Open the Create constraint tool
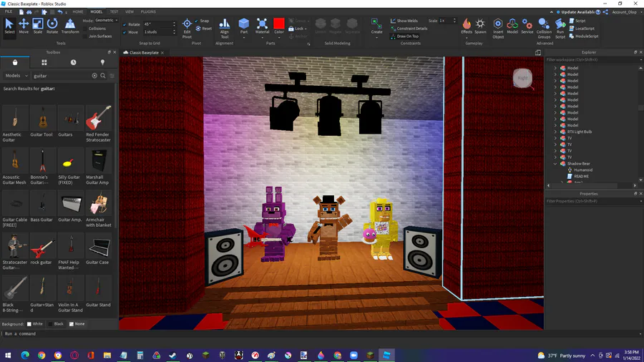Image resolution: width=644 pixels, height=362 pixels. (x=376, y=26)
